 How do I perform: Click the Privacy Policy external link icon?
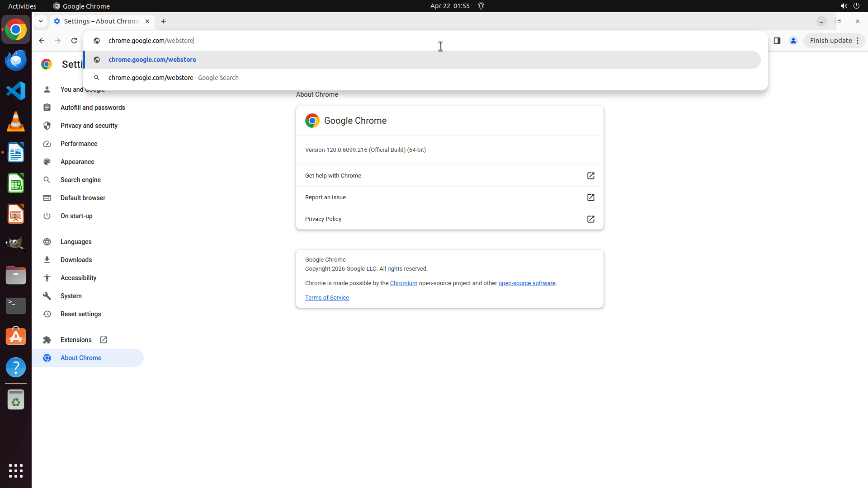tap(590, 219)
